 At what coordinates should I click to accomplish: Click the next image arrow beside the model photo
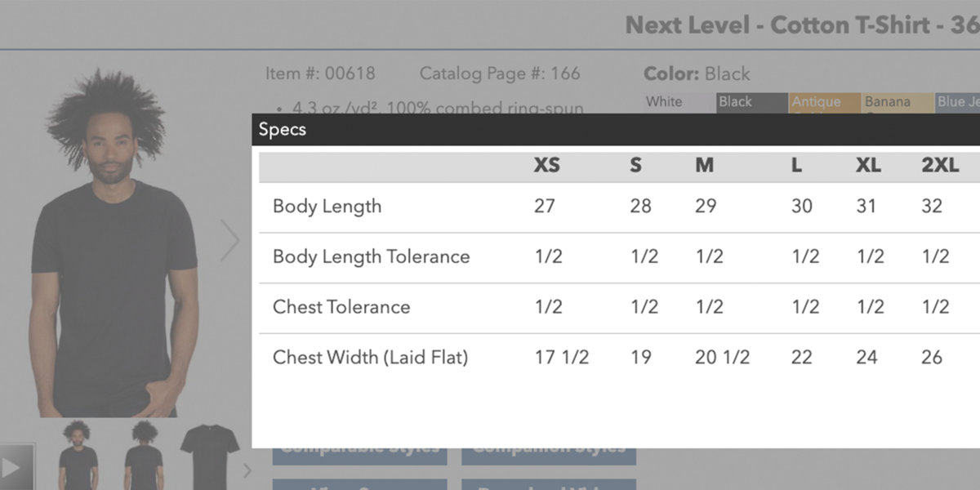point(230,241)
